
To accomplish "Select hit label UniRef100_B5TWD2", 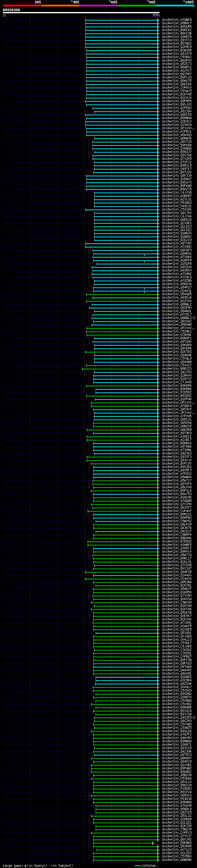I will coord(176,43).
